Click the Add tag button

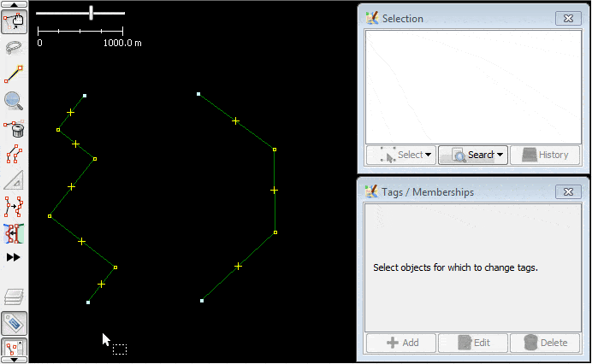pos(401,343)
